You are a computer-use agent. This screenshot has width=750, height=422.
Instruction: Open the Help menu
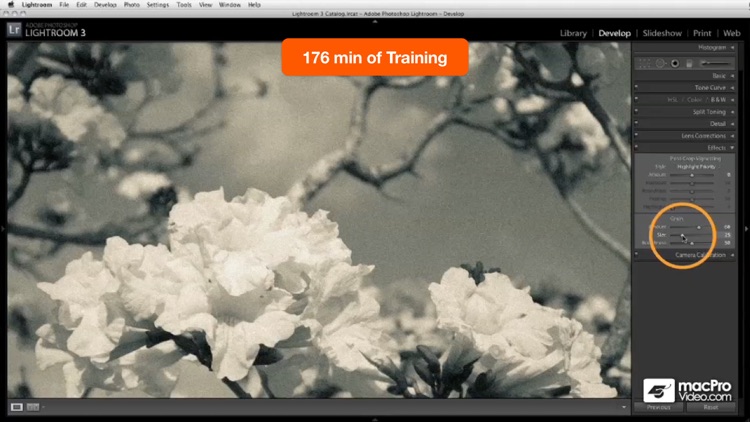tap(254, 5)
